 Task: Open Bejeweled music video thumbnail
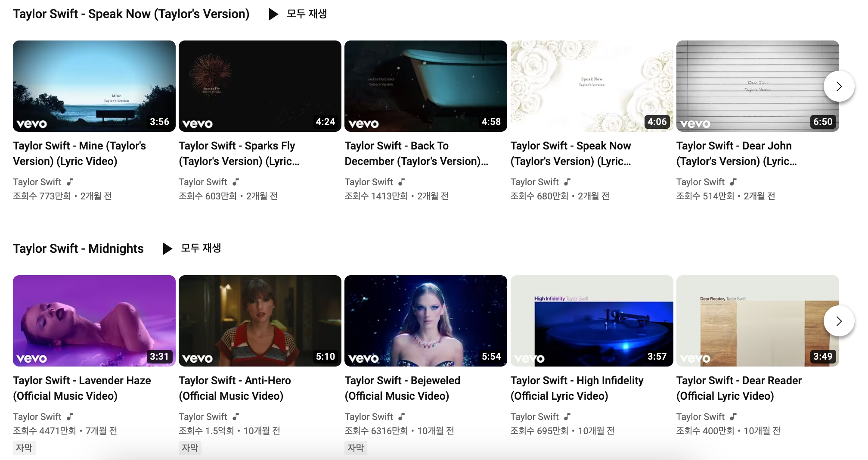(x=426, y=321)
